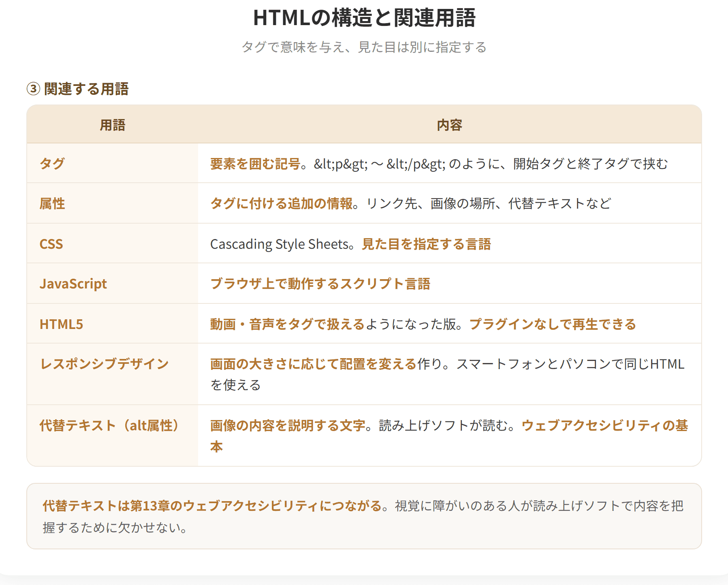
Task: Select the section heading ③ 関連する用語
Action: [x=77, y=89]
